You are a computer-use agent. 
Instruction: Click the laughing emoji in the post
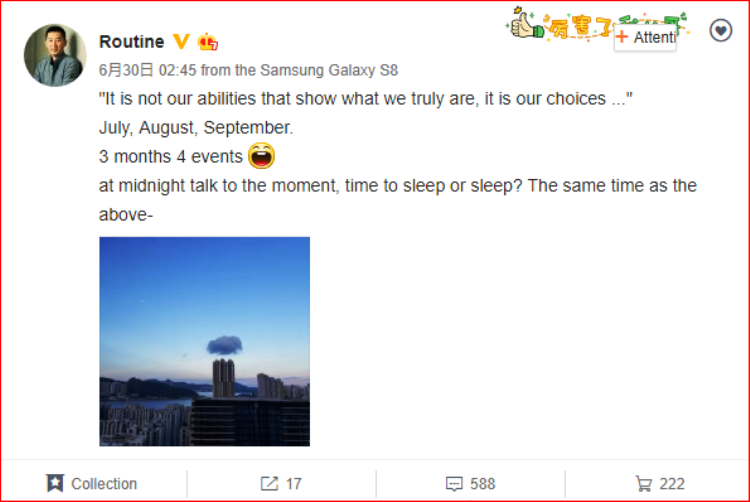pyautogui.click(x=261, y=156)
